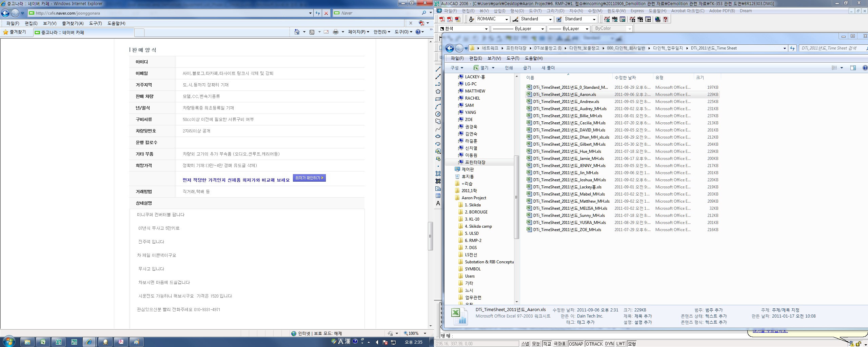Click 최저가 확인하기 button

coord(309,178)
